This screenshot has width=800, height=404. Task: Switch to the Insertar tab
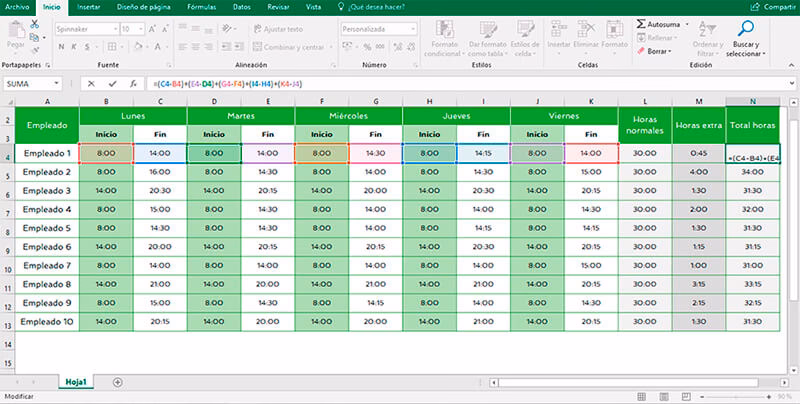click(x=89, y=7)
